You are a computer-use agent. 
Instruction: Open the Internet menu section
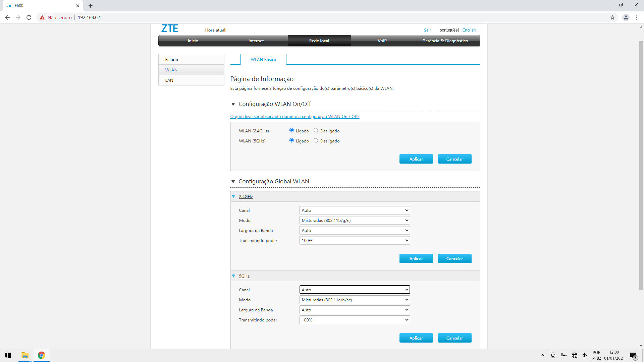coord(256,41)
